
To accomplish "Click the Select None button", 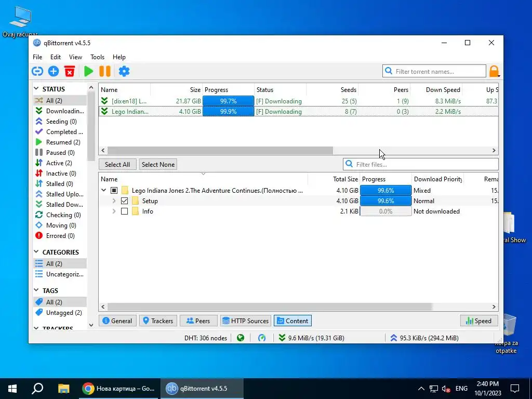I will (158, 165).
